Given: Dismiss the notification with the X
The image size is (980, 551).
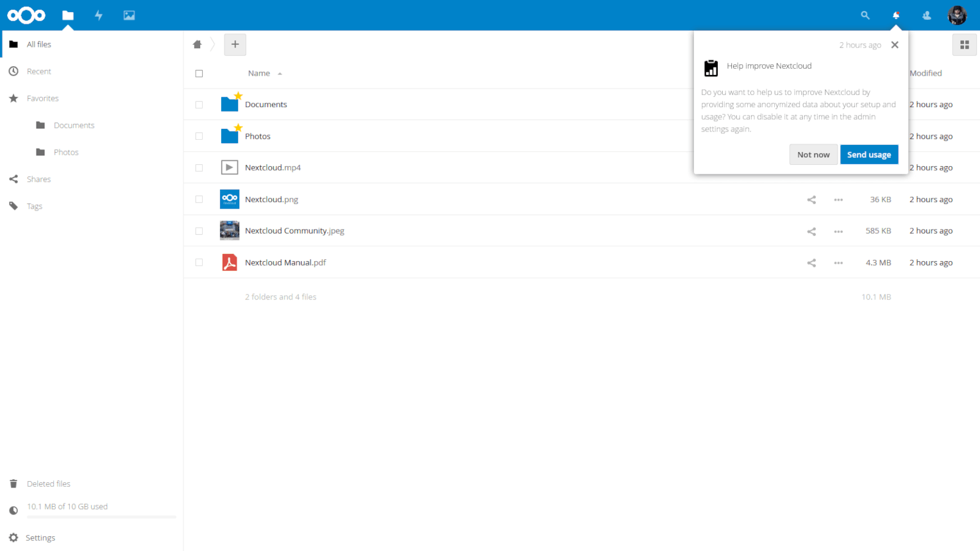Looking at the screenshot, I should [895, 45].
